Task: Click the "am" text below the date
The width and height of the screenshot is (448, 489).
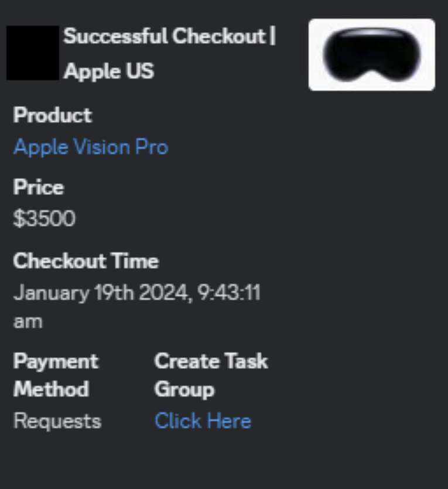Action: coord(28,322)
